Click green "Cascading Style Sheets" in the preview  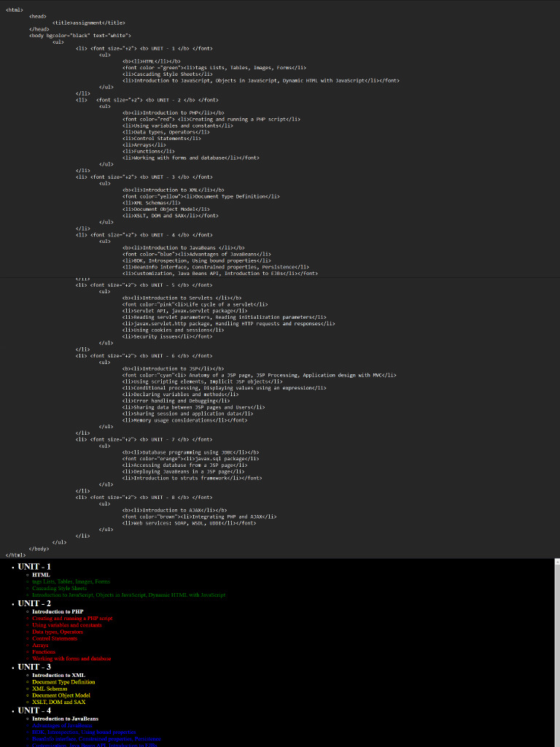pos(59,588)
